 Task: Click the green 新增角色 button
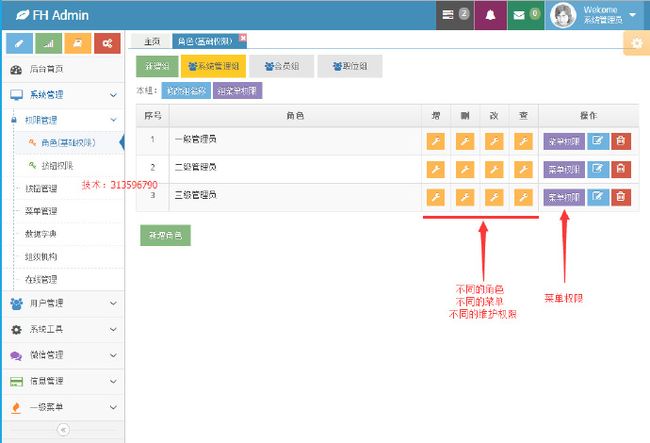165,235
